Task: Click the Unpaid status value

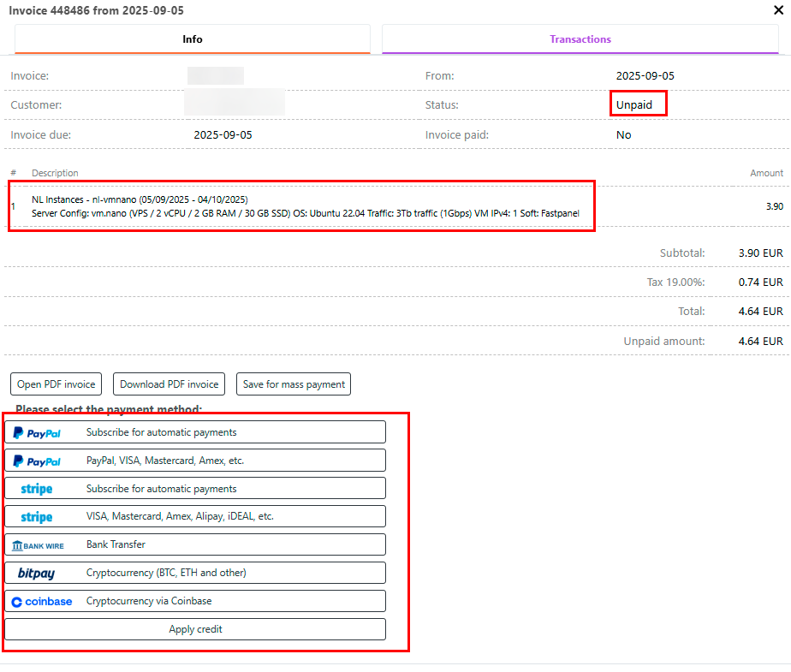Action: (x=634, y=105)
